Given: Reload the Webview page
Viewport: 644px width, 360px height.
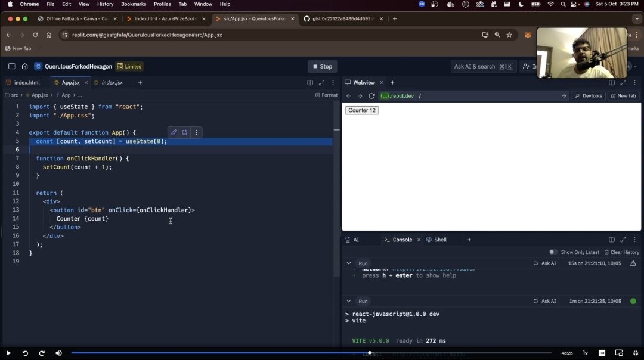Looking at the screenshot, I should [x=371, y=95].
